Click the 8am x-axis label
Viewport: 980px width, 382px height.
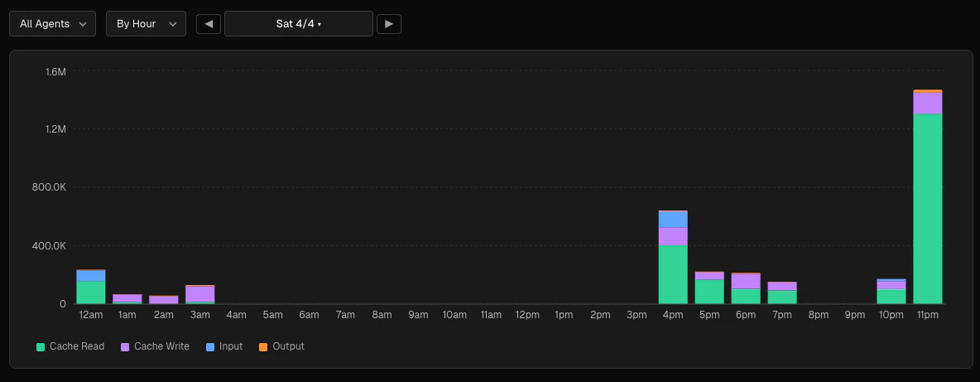pyautogui.click(x=382, y=315)
